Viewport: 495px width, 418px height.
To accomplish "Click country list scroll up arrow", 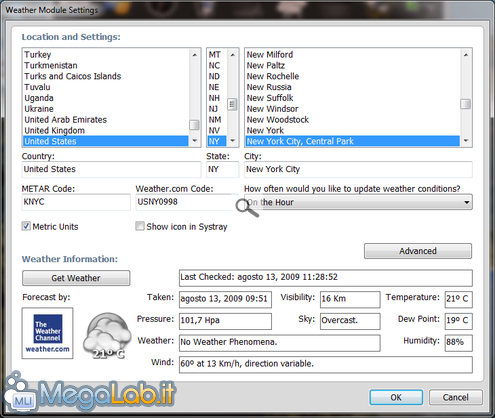I will click(x=194, y=55).
